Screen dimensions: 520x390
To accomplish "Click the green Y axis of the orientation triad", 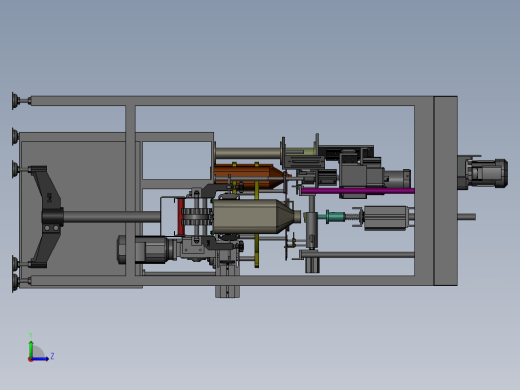I will [x=31, y=349].
